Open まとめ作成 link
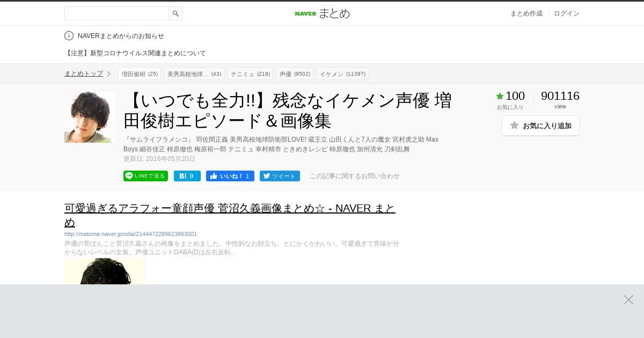 click(526, 13)
